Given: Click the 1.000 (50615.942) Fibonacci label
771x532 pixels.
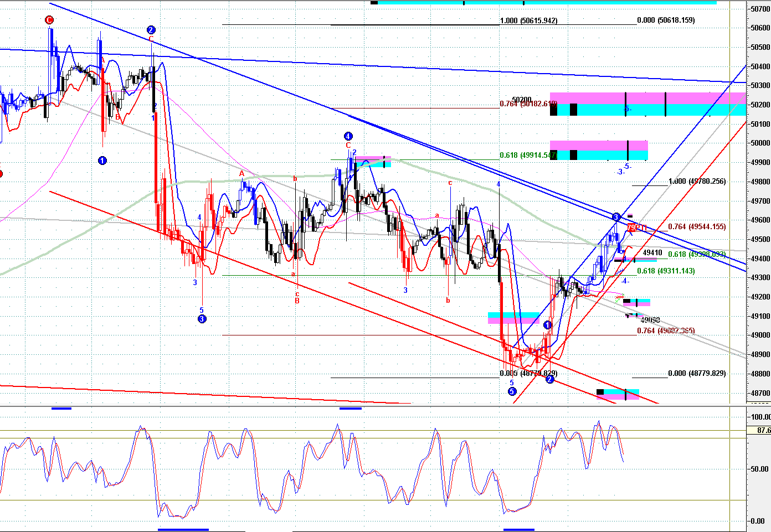Looking at the screenshot, I should tap(528, 20).
